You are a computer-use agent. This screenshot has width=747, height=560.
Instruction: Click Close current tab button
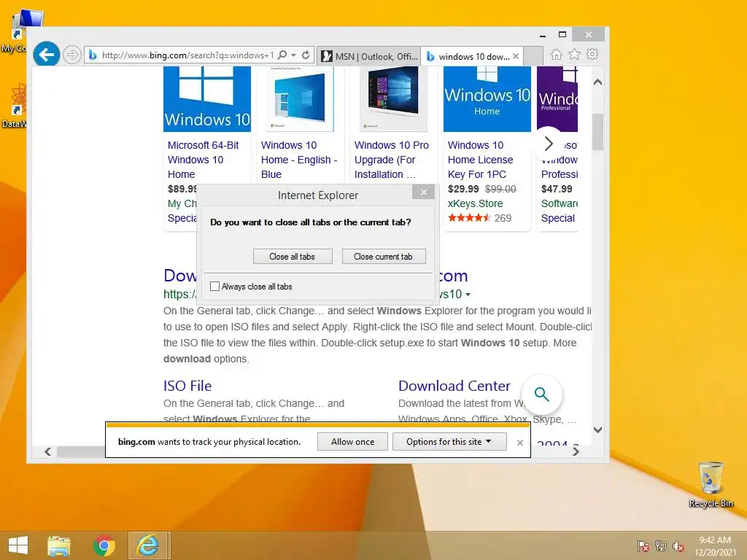click(384, 256)
